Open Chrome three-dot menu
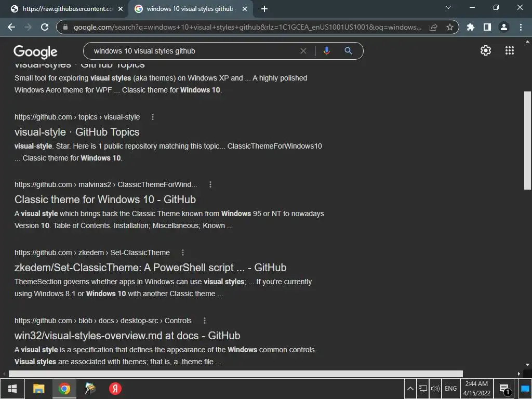This screenshot has width=532, height=399. [x=521, y=27]
